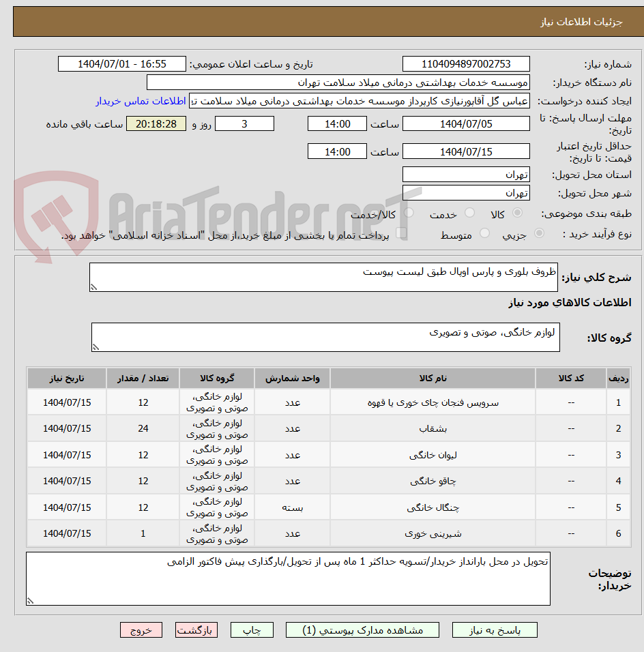This screenshot has height=652, width=644.
Task: Click the 'واحد شمارش' column header
Action: click(x=293, y=378)
